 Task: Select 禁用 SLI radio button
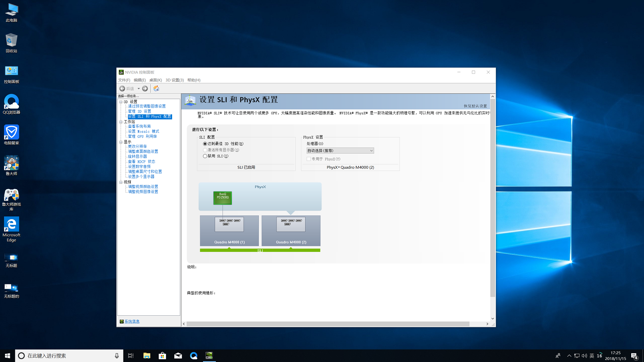coord(205,156)
